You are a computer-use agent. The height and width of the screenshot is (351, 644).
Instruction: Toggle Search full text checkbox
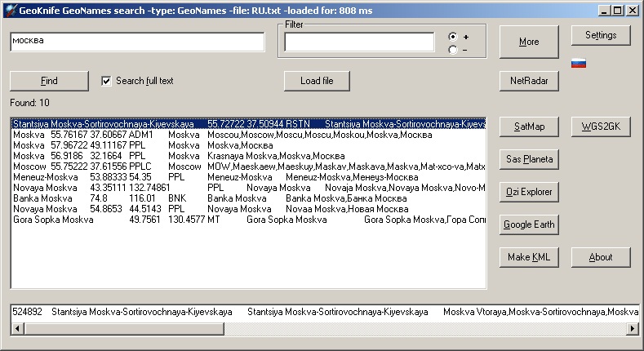tap(106, 81)
